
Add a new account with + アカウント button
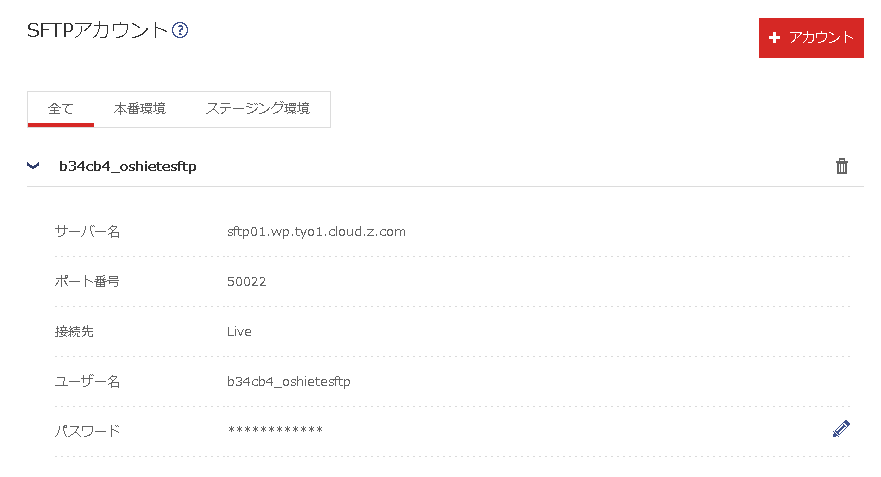point(811,38)
